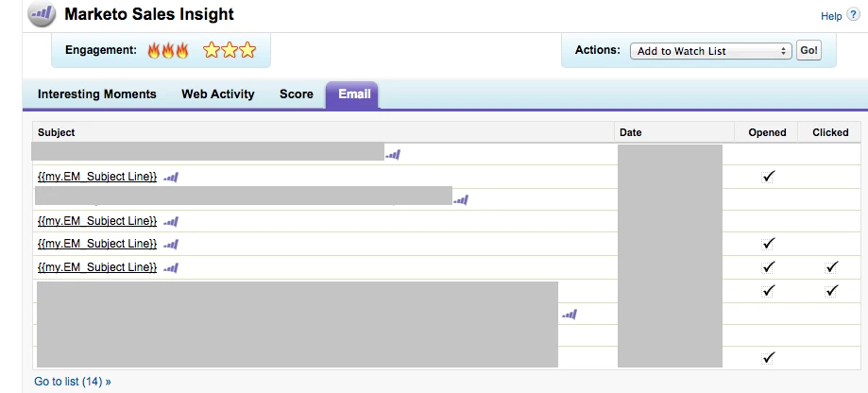Click the Engagement urgency flames indicator

(x=168, y=50)
